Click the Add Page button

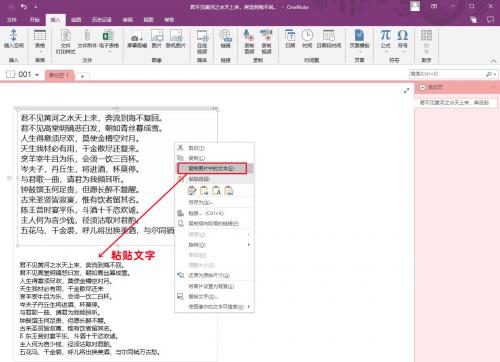click(433, 87)
